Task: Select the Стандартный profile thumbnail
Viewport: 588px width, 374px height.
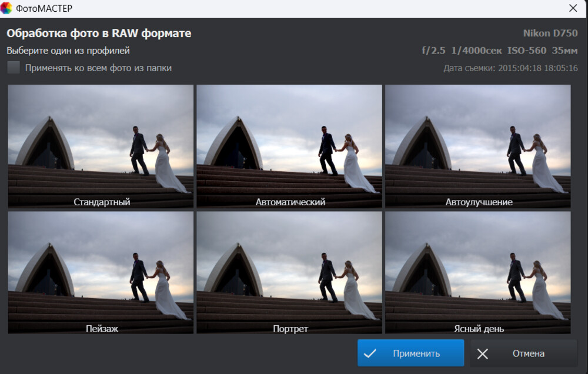Action: pos(101,146)
